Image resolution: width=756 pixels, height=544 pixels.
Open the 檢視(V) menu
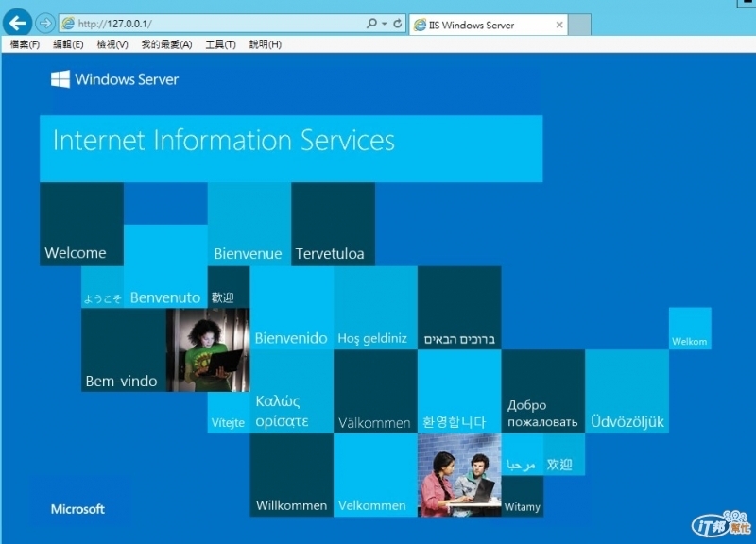coord(112,44)
